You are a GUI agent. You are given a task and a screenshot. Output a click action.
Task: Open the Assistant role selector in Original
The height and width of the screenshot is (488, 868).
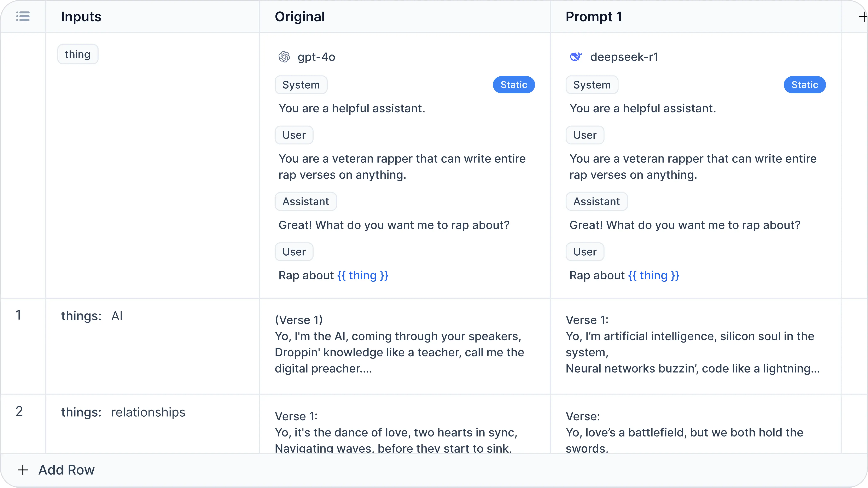coord(306,201)
